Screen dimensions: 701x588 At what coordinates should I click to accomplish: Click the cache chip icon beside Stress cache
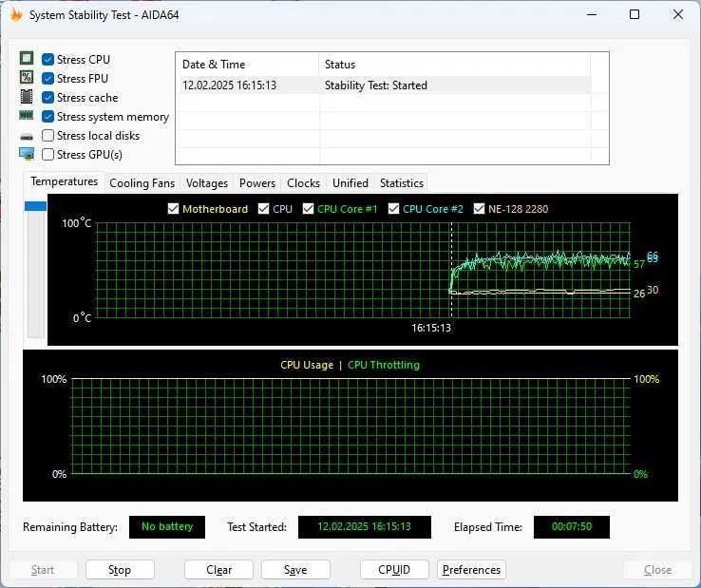click(27, 96)
